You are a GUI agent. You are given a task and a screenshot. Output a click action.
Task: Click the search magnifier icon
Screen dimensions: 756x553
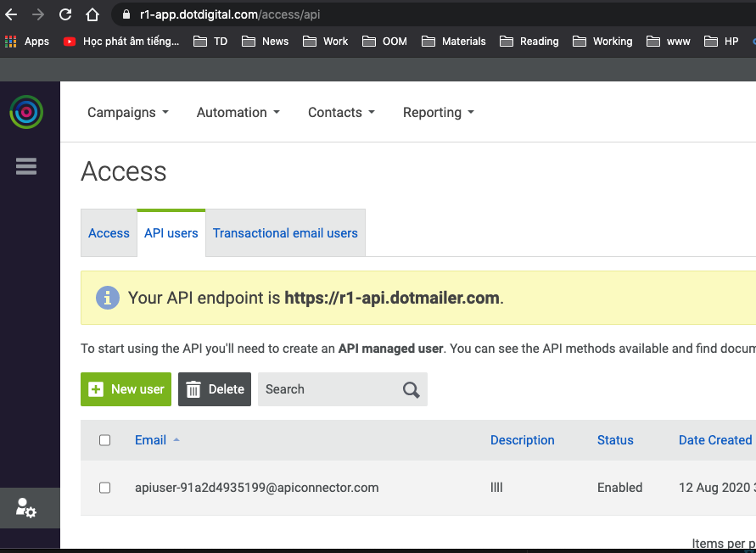pyautogui.click(x=412, y=389)
